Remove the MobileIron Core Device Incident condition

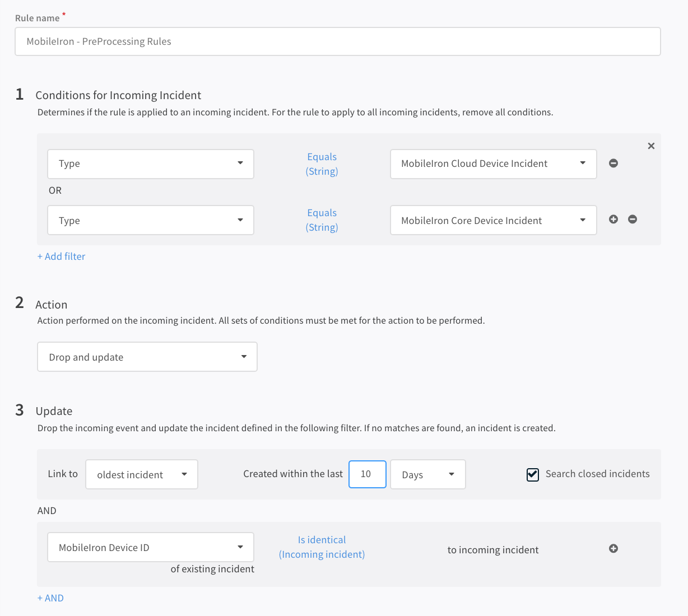632,219
